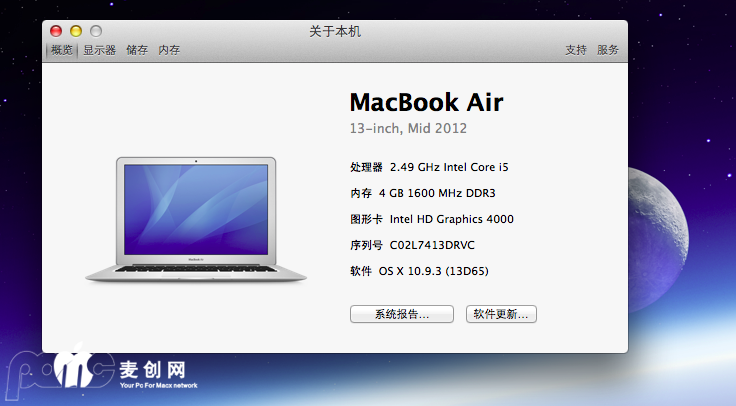Click the window title 关于本机

coord(335,31)
